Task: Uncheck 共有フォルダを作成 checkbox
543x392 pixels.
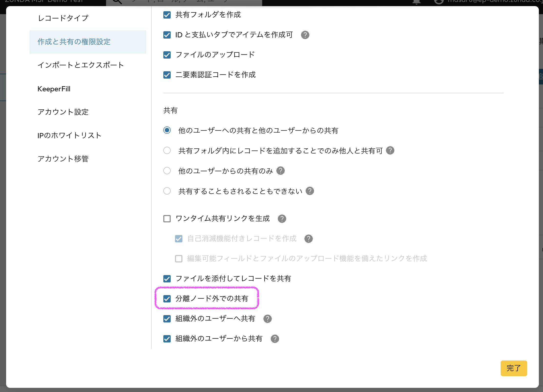Action: 167,15
